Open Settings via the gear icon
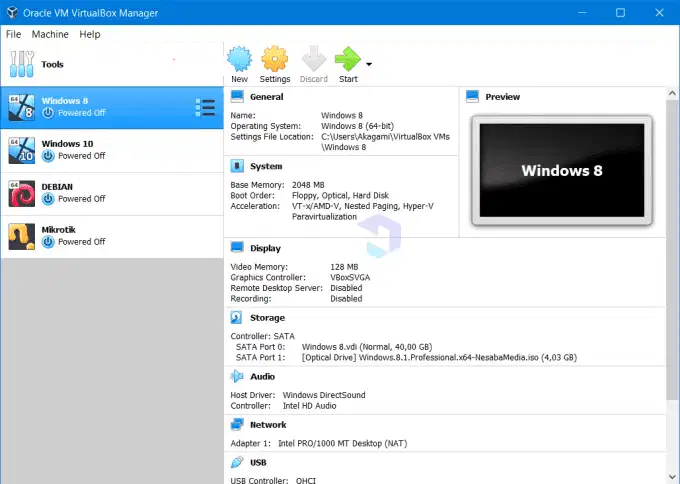The image size is (680, 484). 275,59
